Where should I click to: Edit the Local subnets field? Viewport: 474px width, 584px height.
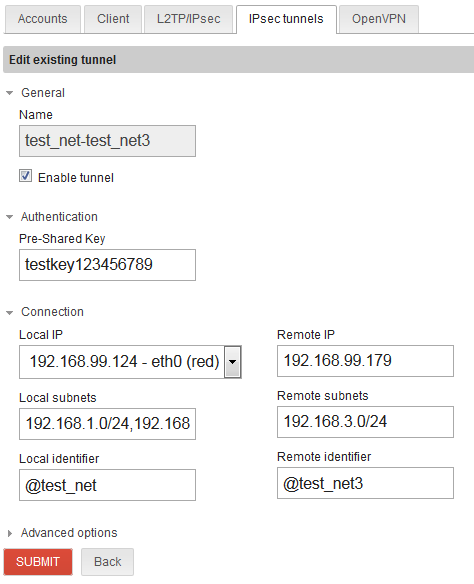point(107,424)
